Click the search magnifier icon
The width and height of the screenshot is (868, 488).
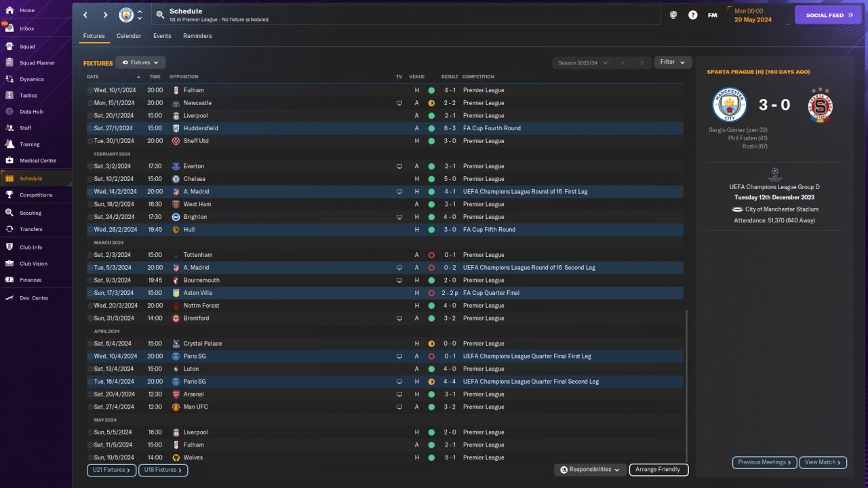pyautogui.click(x=159, y=15)
